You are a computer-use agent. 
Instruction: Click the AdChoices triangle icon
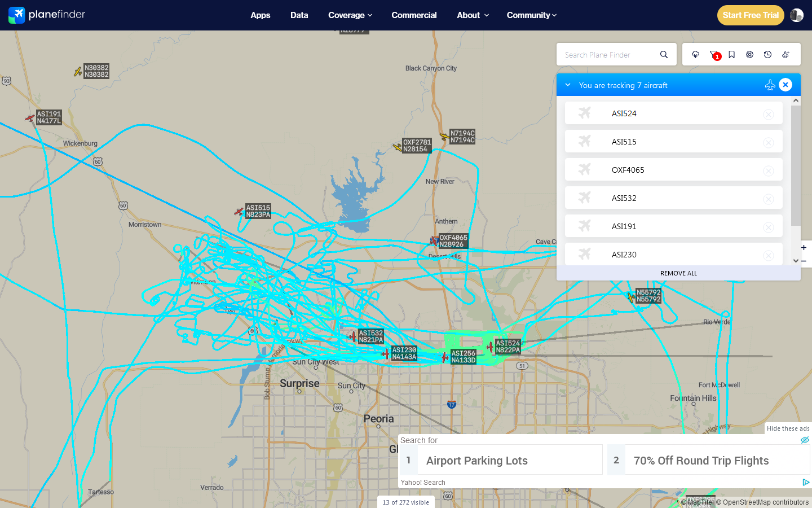pyautogui.click(x=806, y=482)
